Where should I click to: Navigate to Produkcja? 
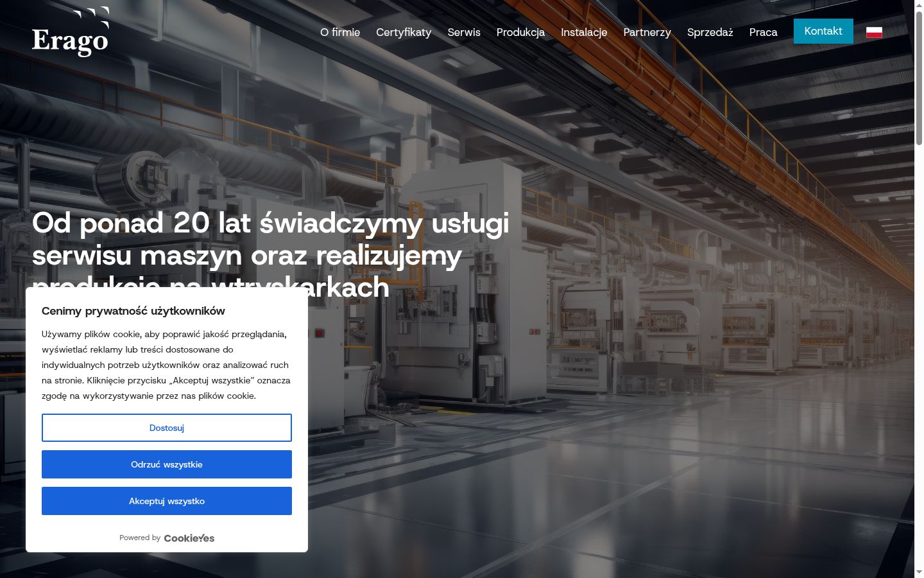[520, 32]
